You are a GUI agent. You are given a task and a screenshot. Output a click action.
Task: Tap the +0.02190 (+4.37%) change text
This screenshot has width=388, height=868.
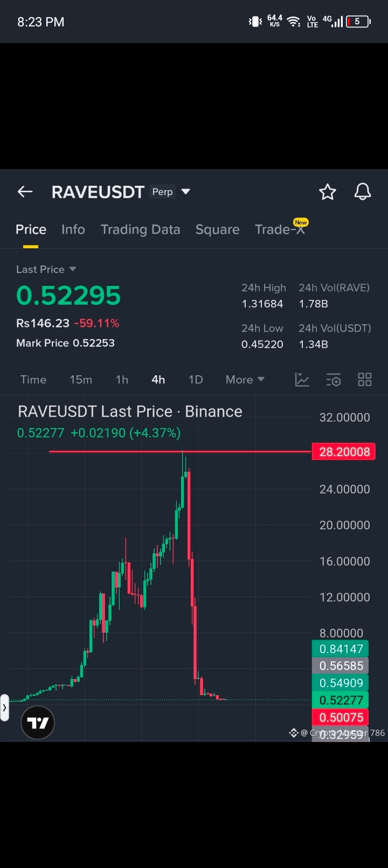[x=126, y=433]
